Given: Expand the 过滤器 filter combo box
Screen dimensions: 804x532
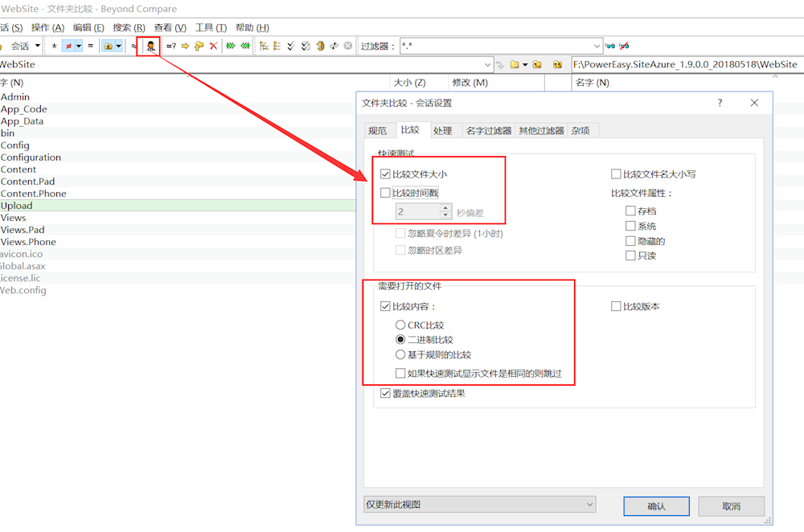Looking at the screenshot, I should click(597, 47).
